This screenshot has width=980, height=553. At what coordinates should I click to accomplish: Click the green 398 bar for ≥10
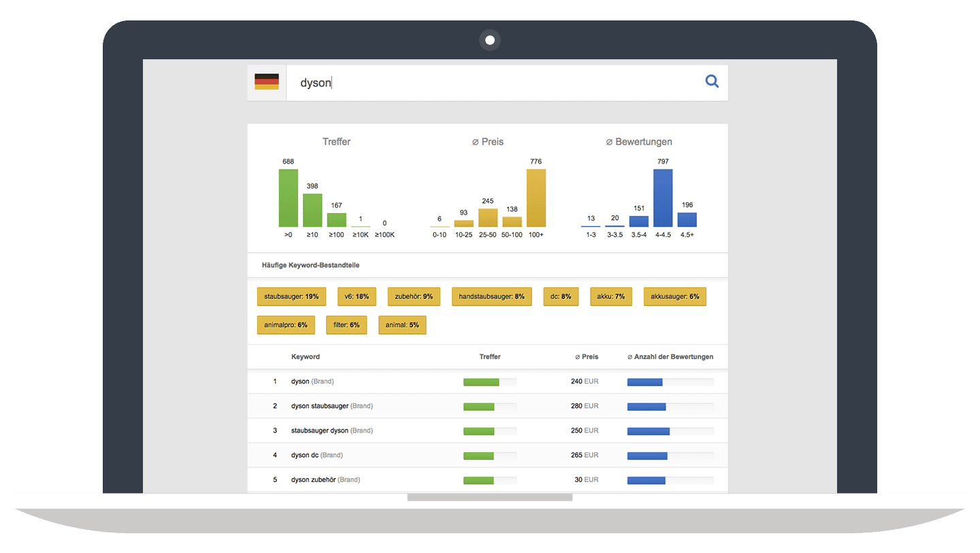click(312, 210)
